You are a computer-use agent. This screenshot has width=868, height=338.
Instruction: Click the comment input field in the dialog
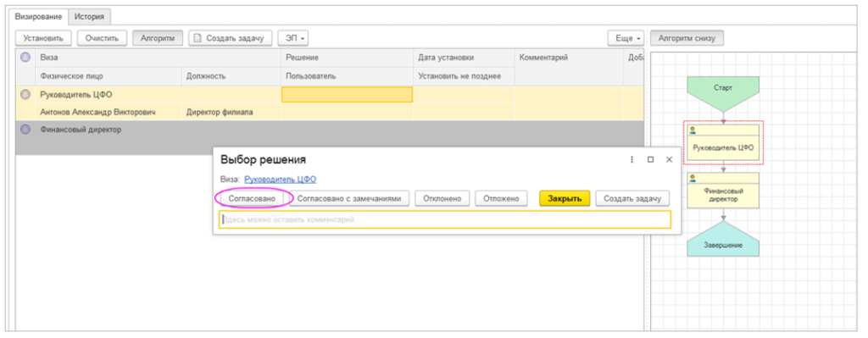tap(445, 219)
